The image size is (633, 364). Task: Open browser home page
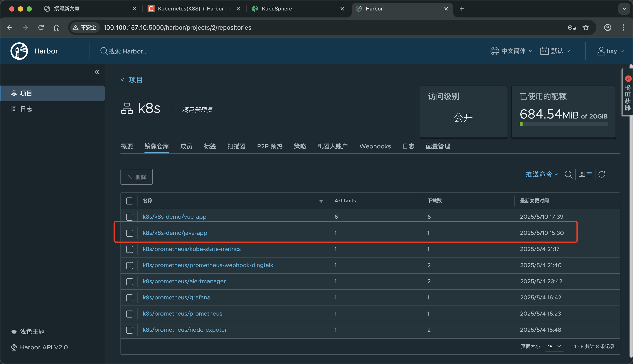(57, 27)
